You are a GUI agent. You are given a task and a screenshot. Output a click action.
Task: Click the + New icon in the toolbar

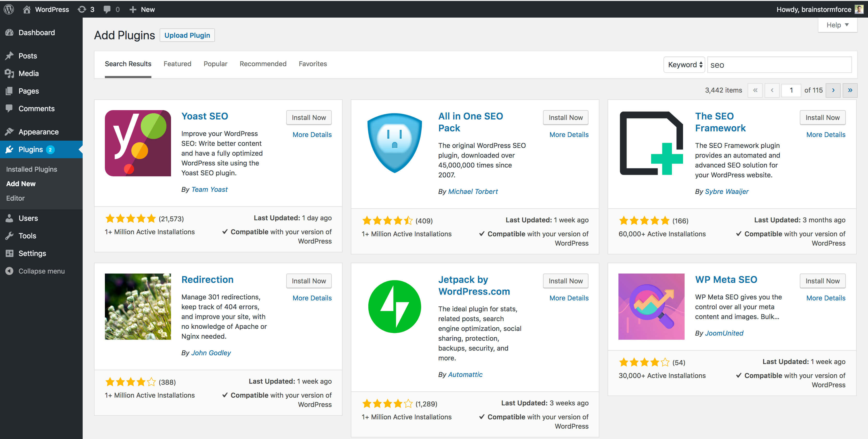(133, 9)
